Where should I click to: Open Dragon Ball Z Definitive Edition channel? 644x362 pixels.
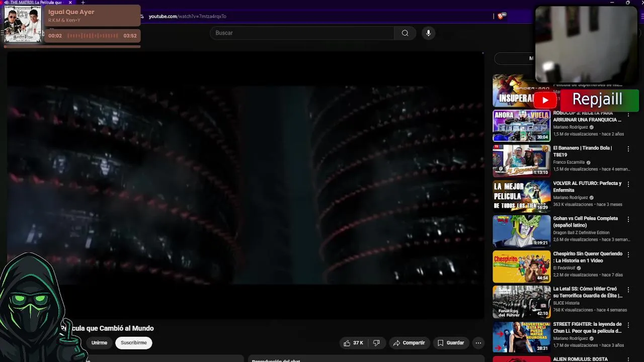coord(581,233)
